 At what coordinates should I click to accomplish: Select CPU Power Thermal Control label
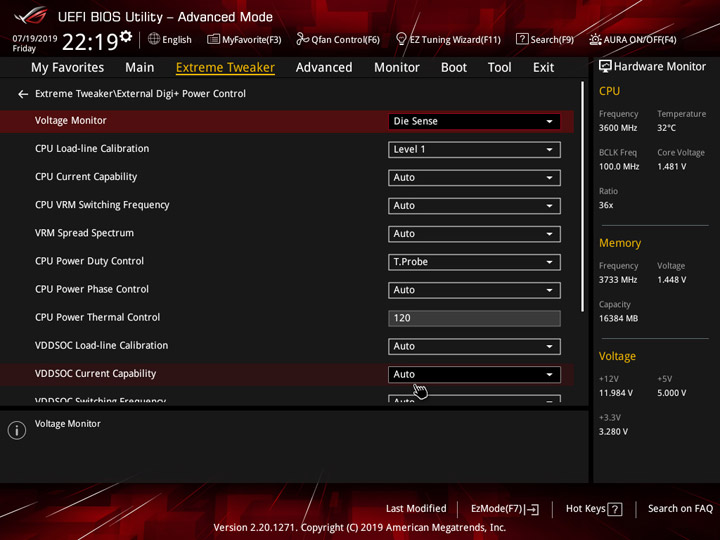tap(97, 317)
